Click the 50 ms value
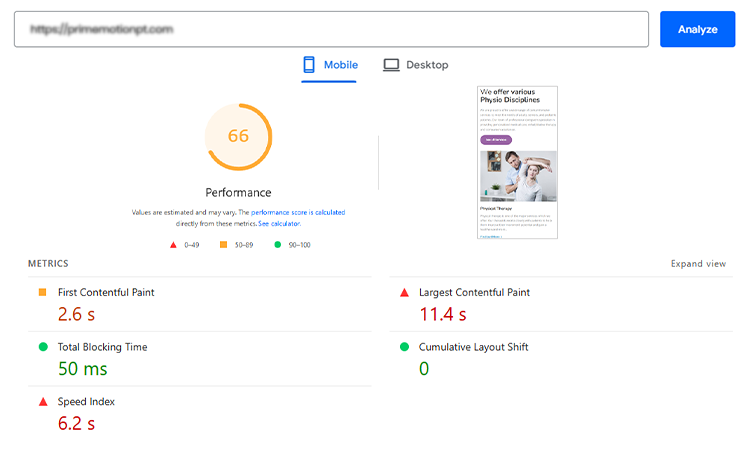750x450 pixels. (x=83, y=369)
